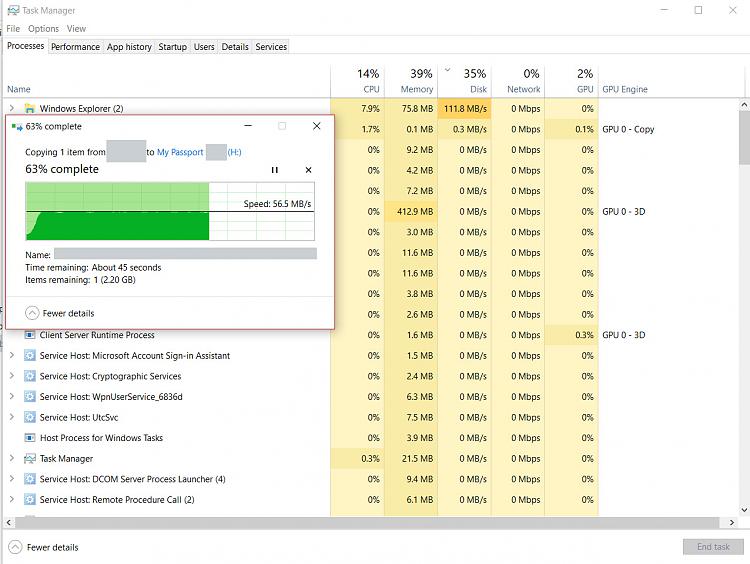Click the copy dialog title bar icon
Viewport: 750px width, 564px height.
(17, 127)
